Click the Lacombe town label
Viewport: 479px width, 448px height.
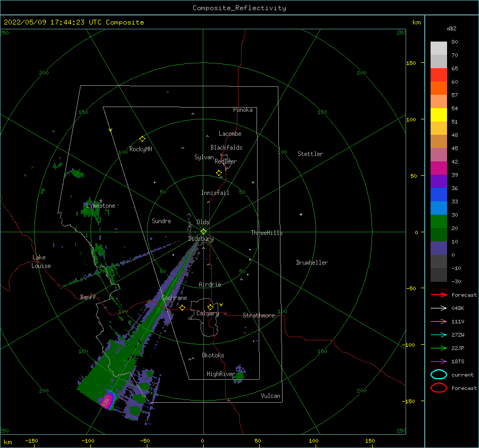tap(230, 134)
